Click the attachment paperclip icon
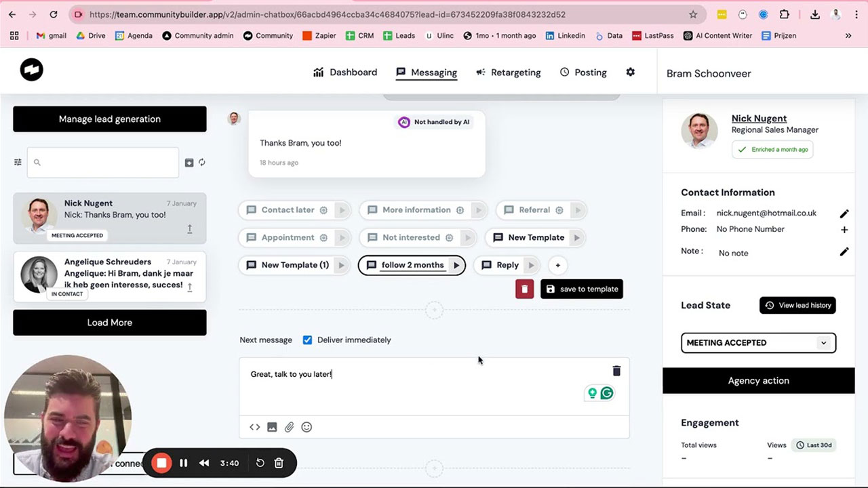The width and height of the screenshot is (868, 488). 290,427
